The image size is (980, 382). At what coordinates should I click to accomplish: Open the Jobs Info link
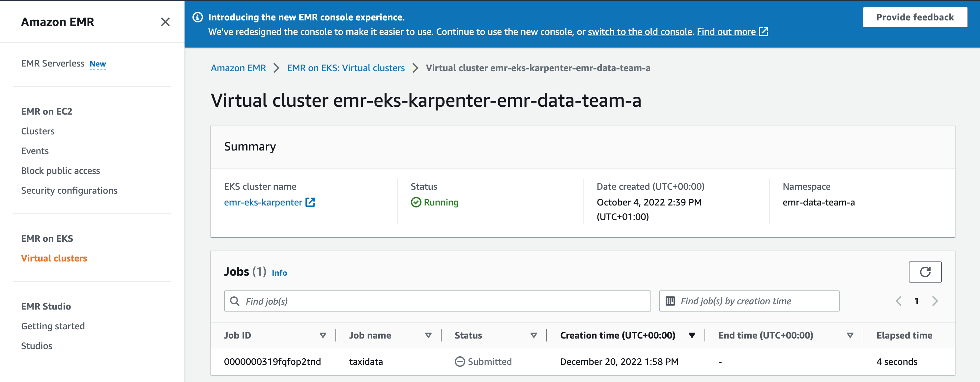279,273
